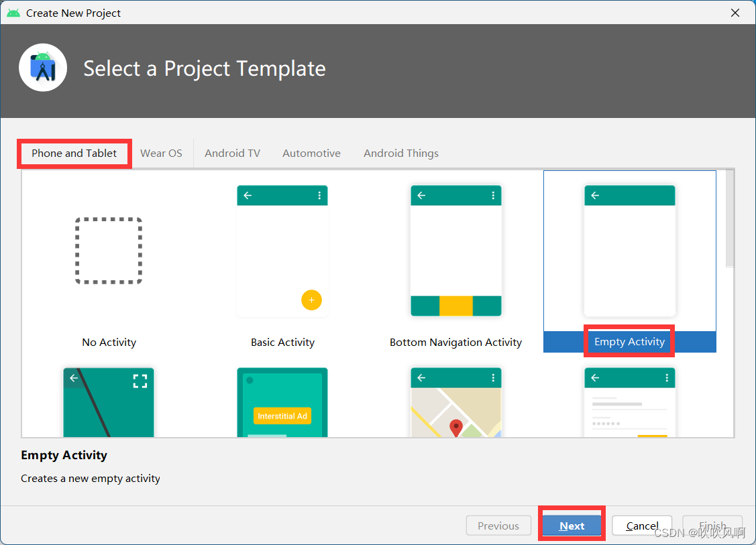Click the Bottom Navigation Activity label
This screenshot has height=545, width=756.
pyautogui.click(x=455, y=342)
